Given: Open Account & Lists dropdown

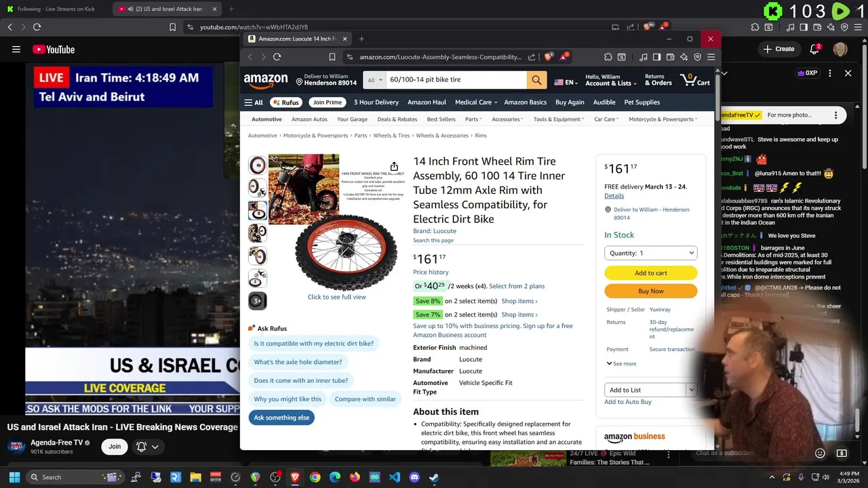Looking at the screenshot, I should pyautogui.click(x=611, y=80).
